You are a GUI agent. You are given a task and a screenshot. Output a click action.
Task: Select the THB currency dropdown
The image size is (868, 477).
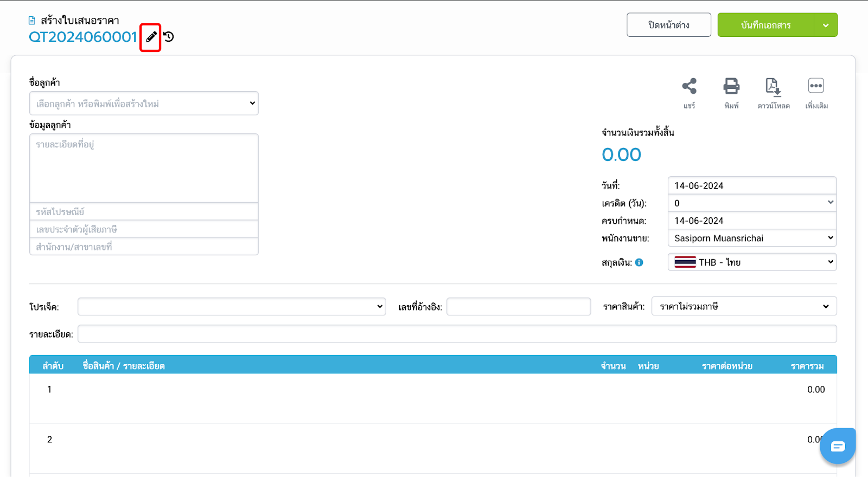(752, 262)
